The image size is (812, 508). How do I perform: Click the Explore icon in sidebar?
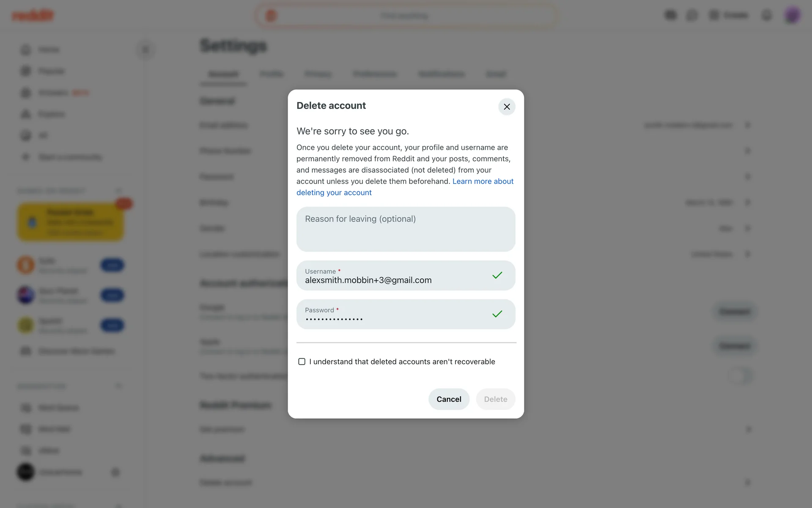[26, 114]
